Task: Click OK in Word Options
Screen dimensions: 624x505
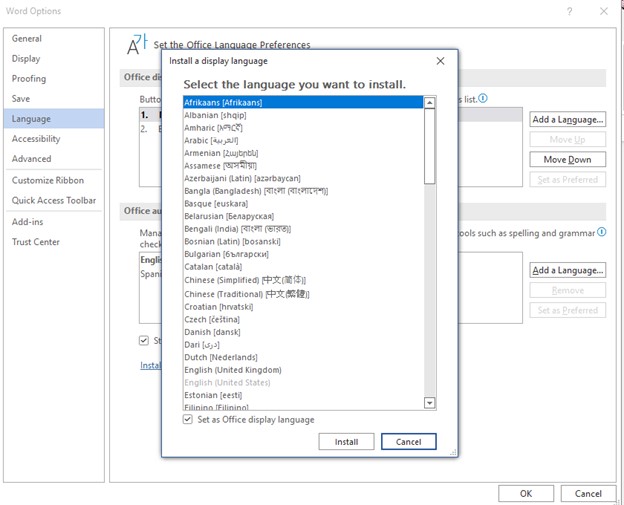Action: pyautogui.click(x=526, y=493)
